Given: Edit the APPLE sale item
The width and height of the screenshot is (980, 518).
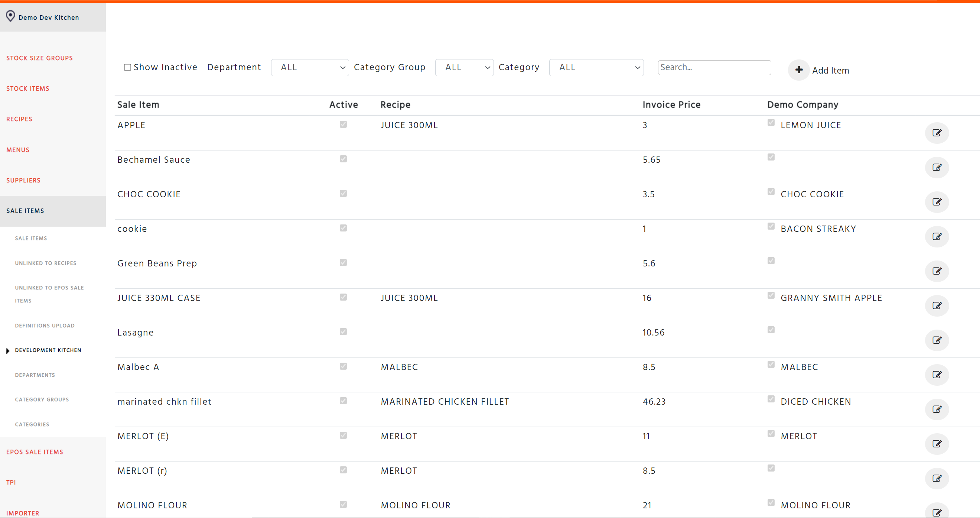Looking at the screenshot, I should coord(937,133).
